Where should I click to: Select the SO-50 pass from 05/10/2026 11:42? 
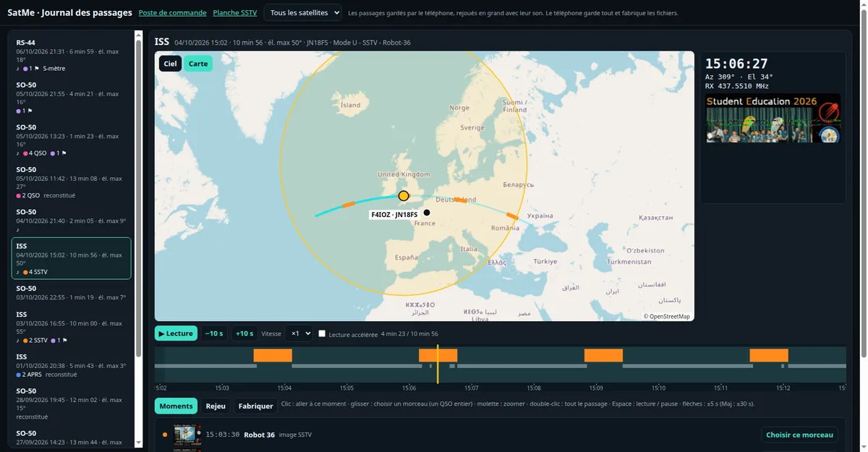click(x=72, y=181)
